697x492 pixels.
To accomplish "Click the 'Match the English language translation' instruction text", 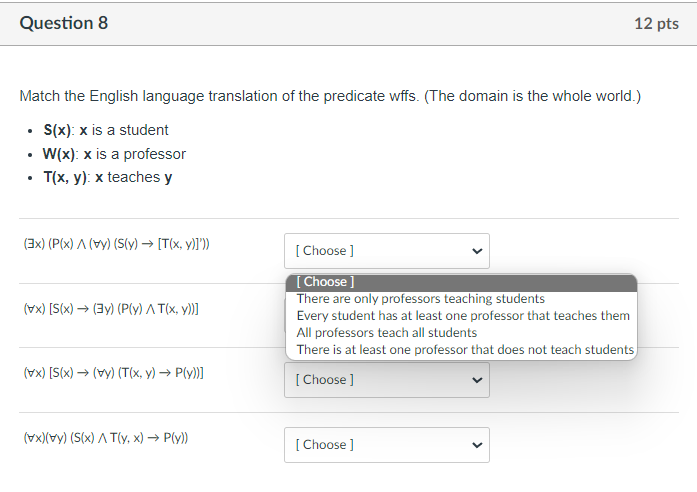I will (330, 96).
